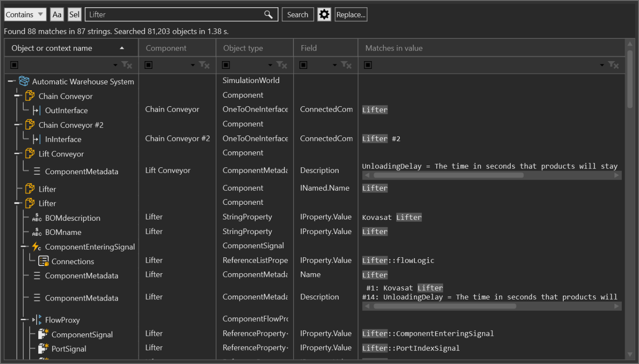Clear the filter on the Object type column
This screenshot has width=639, height=364.
click(x=282, y=65)
